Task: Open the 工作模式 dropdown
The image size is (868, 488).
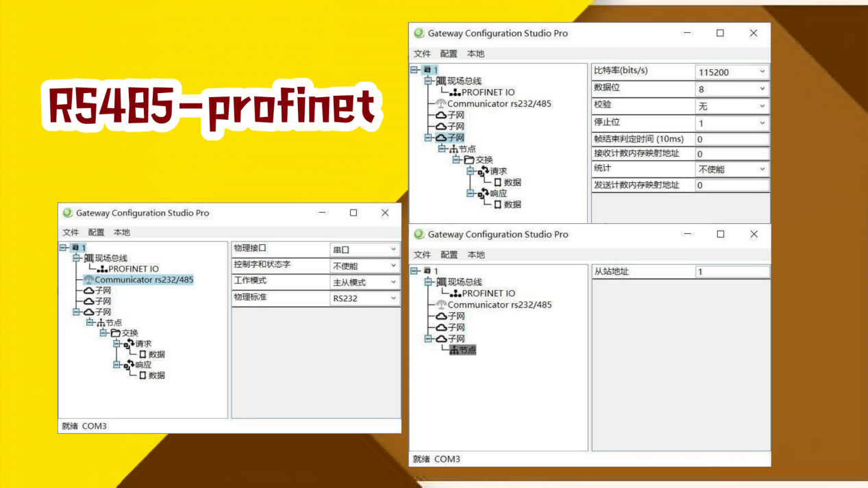Action: tap(365, 282)
